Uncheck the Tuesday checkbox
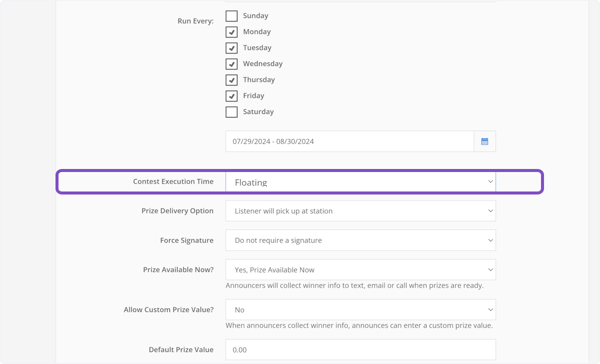Image resolution: width=600 pixels, height=364 pixels. pyautogui.click(x=231, y=48)
